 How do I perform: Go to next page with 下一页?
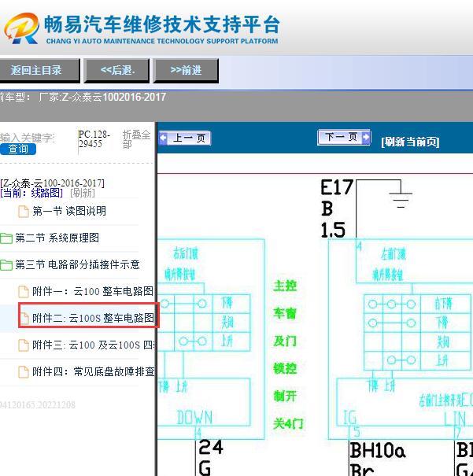pos(344,137)
